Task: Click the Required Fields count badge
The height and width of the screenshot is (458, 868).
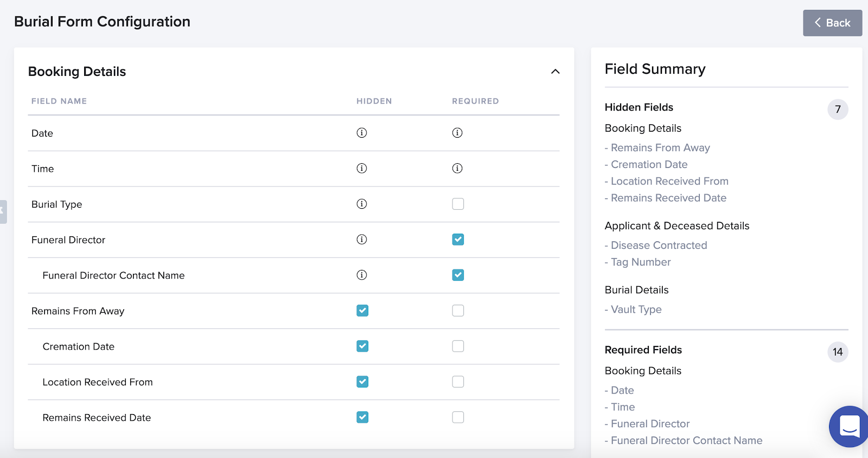Action: pos(838,352)
